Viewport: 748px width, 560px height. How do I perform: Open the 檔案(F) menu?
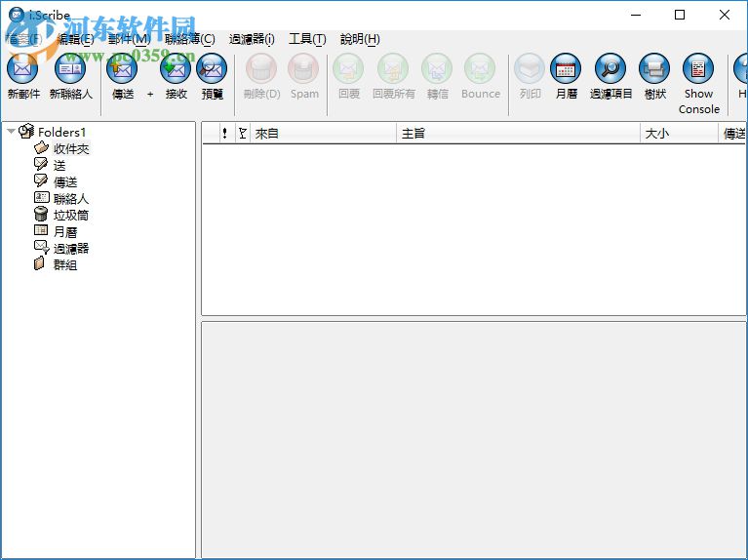pos(23,39)
